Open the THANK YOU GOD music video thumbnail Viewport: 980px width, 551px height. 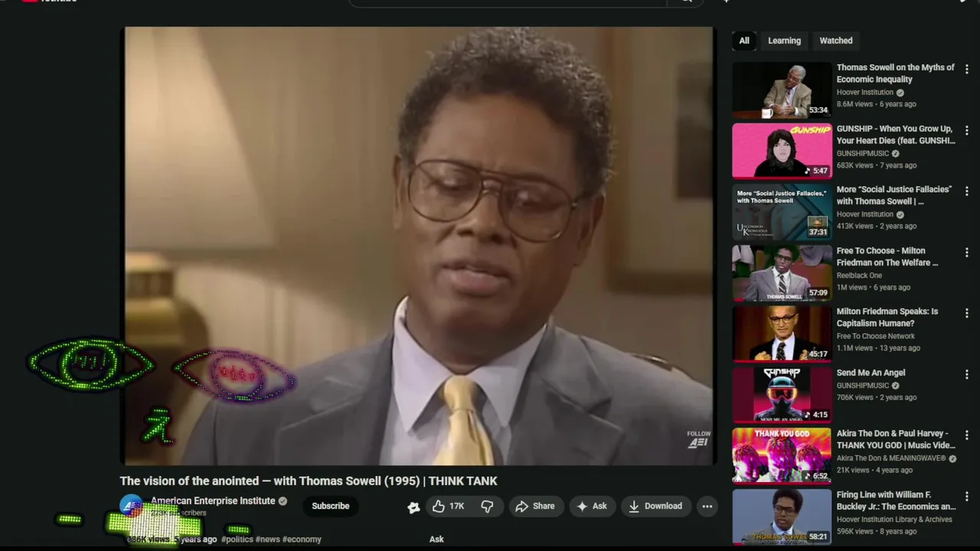coord(782,455)
